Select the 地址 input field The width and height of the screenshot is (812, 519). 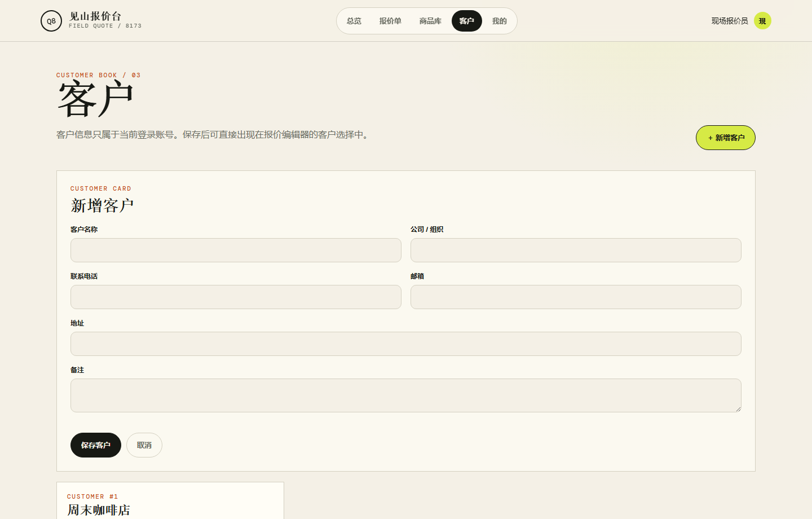click(406, 344)
